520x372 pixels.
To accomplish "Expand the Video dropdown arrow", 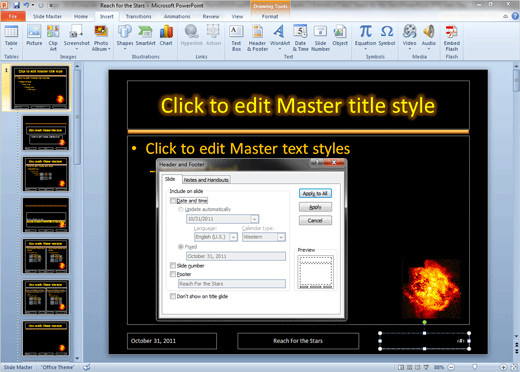I will click(x=409, y=49).
